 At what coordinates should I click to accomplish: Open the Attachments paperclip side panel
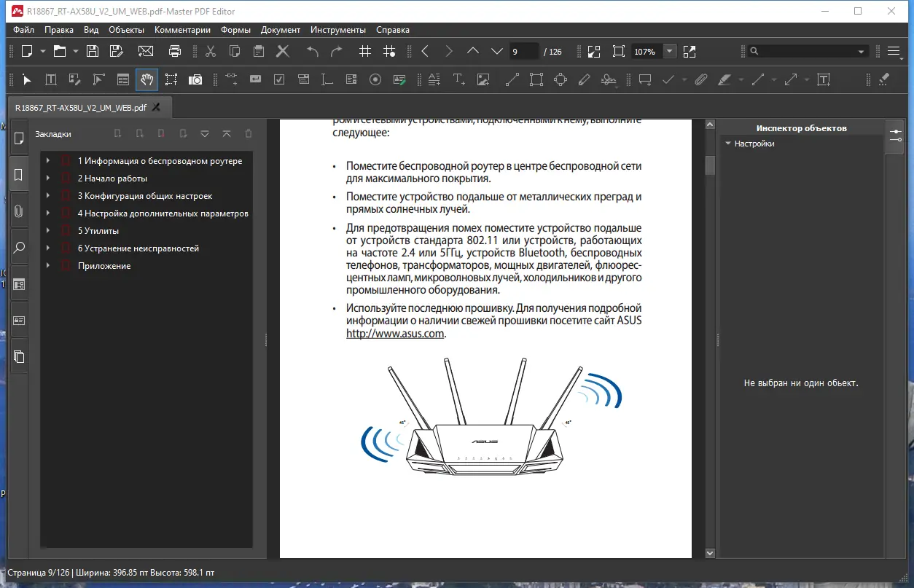[x=19, y=211]
